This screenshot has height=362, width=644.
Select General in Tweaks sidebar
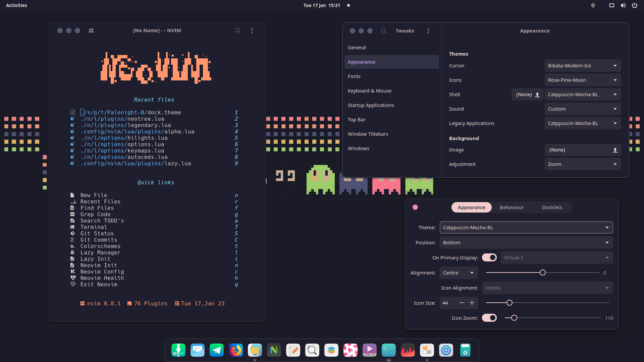point(392,48)
